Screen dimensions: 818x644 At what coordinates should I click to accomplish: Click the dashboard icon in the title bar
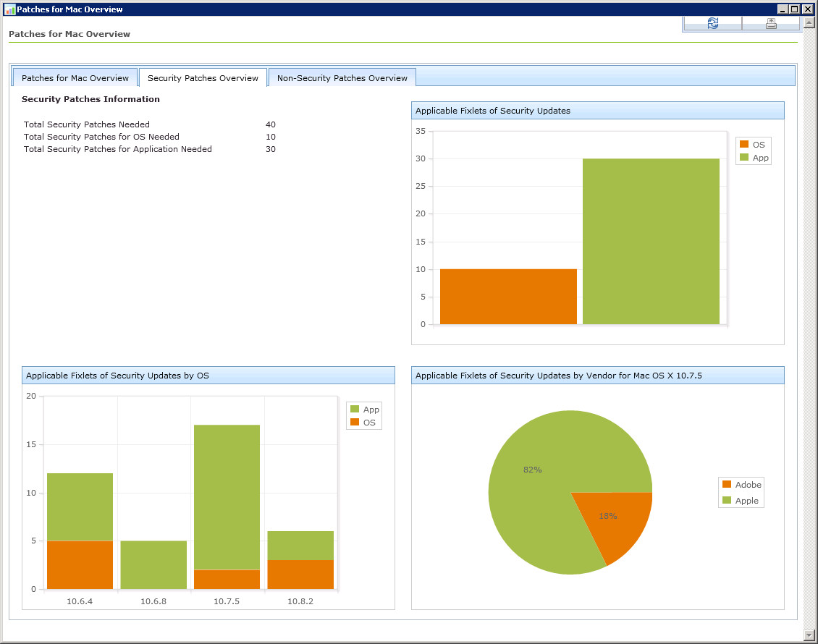pyautogui.click(x=9, y=9)
